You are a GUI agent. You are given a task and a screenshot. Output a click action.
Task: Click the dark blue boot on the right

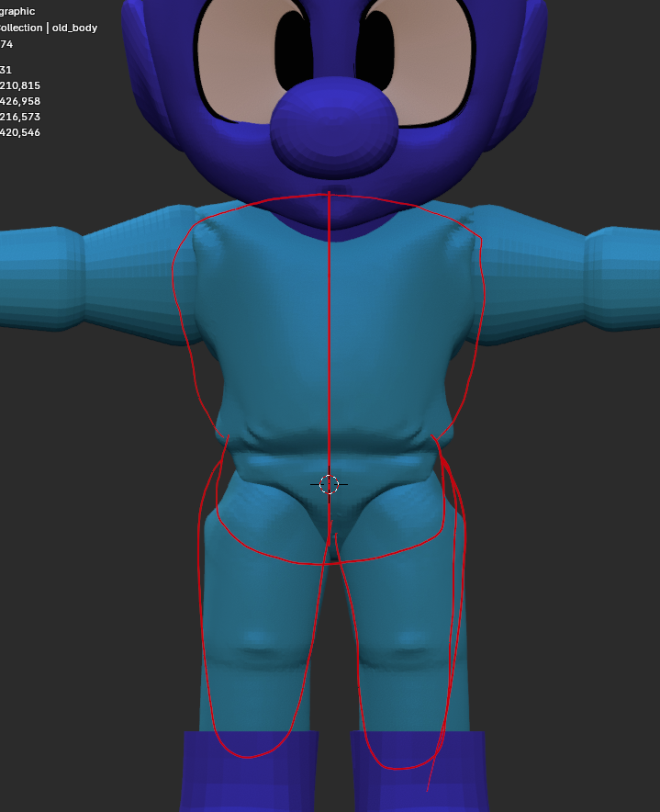(418, 772)
